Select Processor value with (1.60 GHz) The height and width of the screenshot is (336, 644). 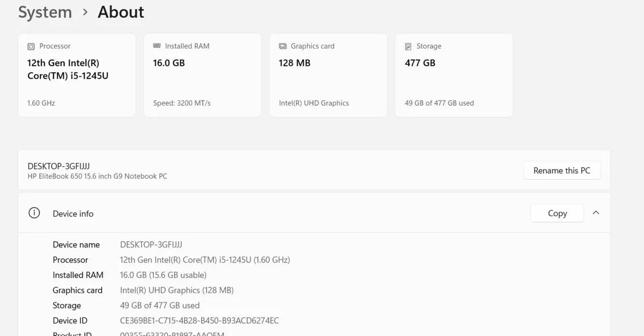click(x=205, y=260)
